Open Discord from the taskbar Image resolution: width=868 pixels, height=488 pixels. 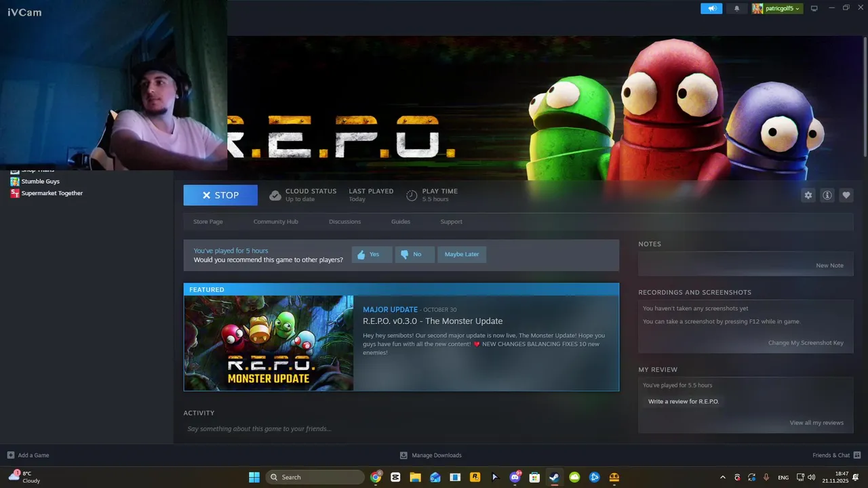point(515,477)
